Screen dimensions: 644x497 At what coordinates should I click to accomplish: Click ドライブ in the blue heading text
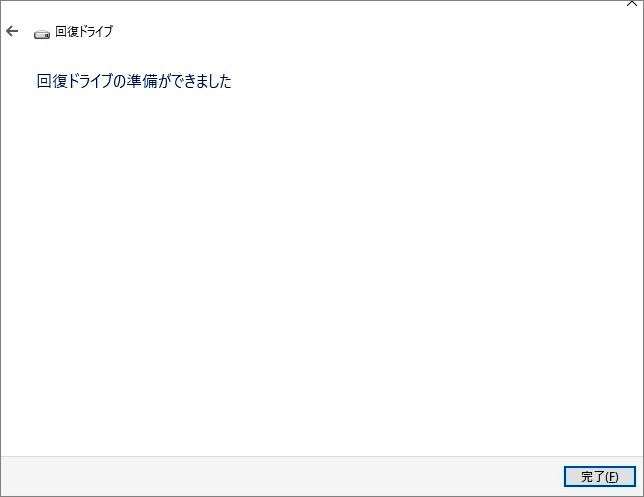pos(90,81)
